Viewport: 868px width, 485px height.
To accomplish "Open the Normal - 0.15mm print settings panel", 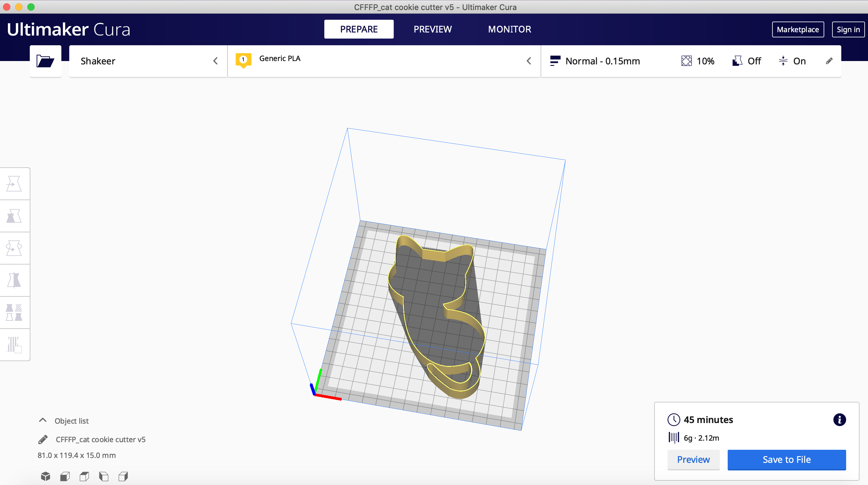I will click(691, 61).
